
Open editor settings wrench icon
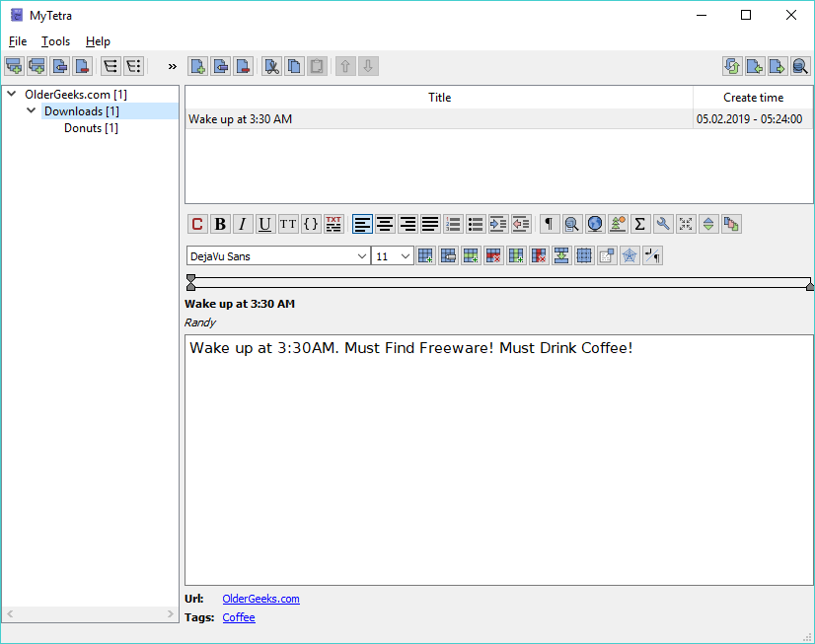click(x=663, y=224)
